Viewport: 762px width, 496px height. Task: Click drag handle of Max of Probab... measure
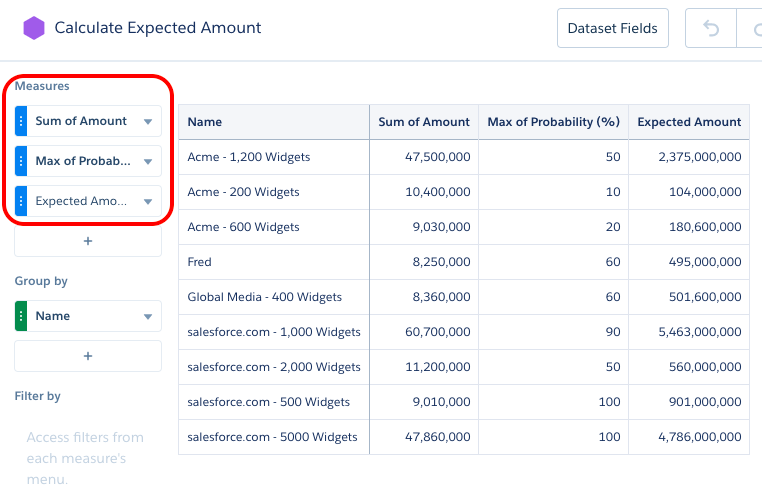click(x=21, y=161)
